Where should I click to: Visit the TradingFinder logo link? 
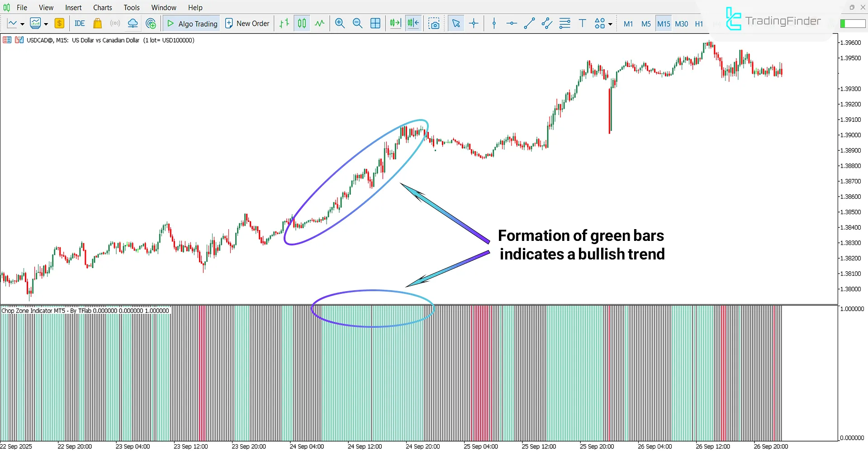773,20
